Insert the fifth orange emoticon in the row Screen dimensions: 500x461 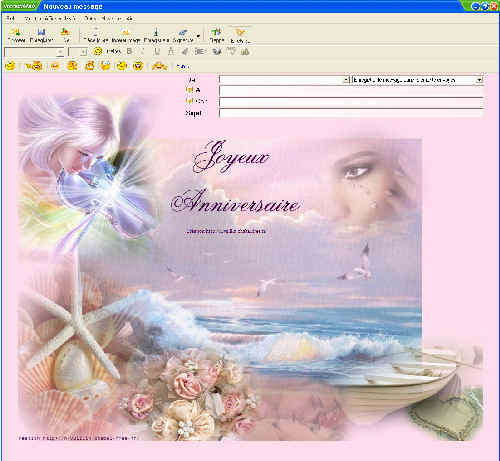point(89,66)
